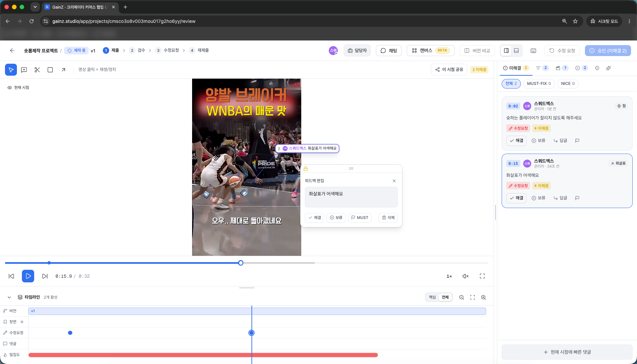637x364 pixels.
Task: Zoom in the timeline
Action: (483, 297)
